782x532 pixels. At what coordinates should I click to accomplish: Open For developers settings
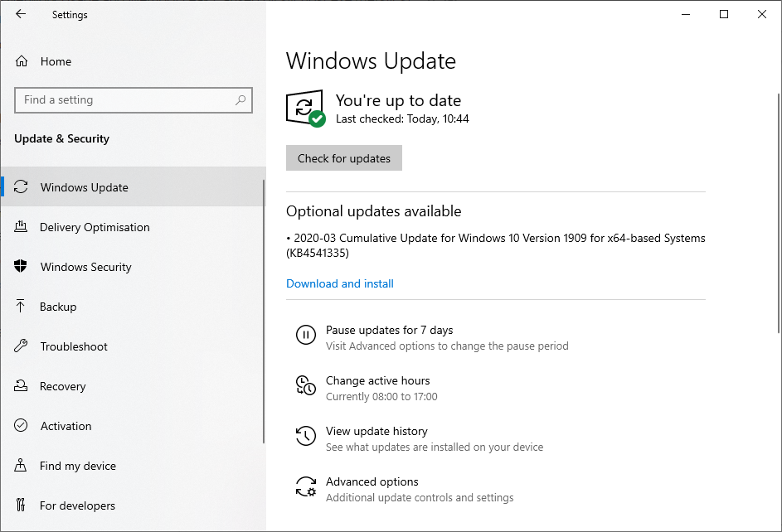pos(134,505)
